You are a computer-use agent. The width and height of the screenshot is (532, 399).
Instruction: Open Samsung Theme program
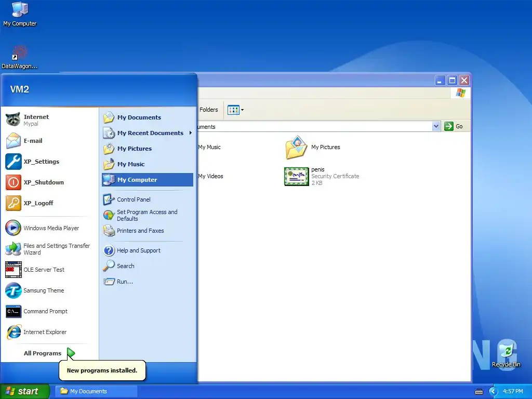pyautogui.click(x=50, y=290)
